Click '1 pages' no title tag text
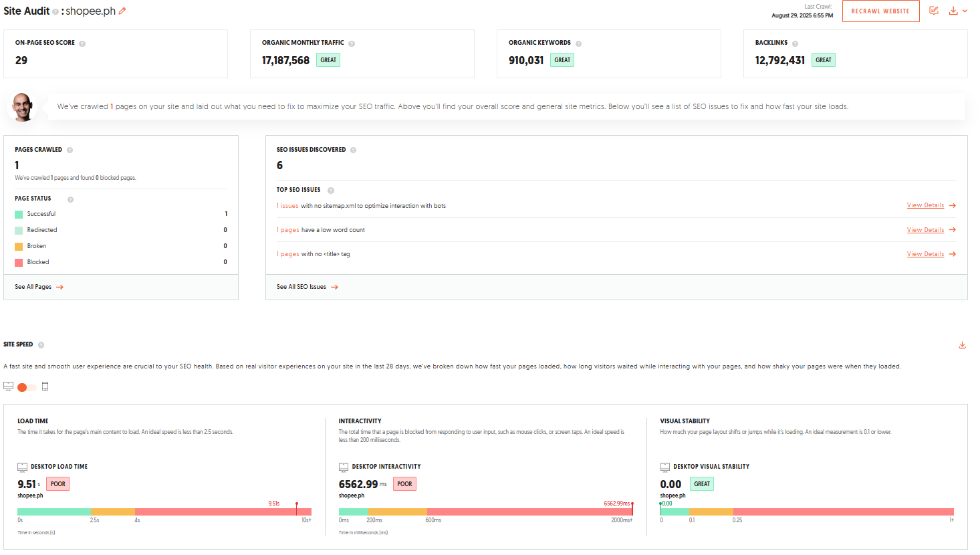 pos(288,254)
